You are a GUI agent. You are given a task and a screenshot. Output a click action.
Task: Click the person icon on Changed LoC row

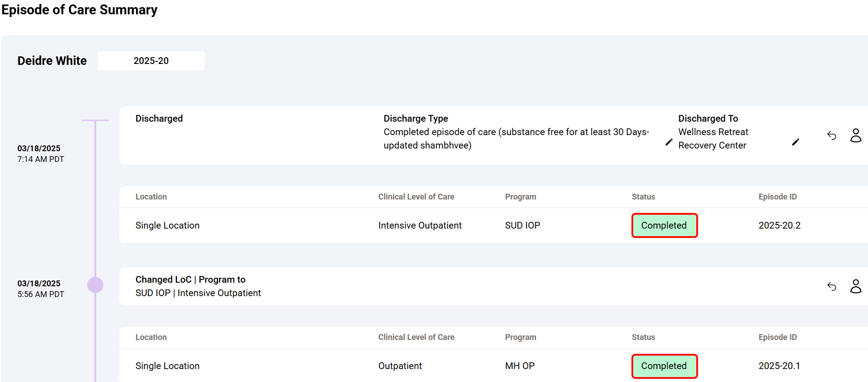click(x=855, y=286)
